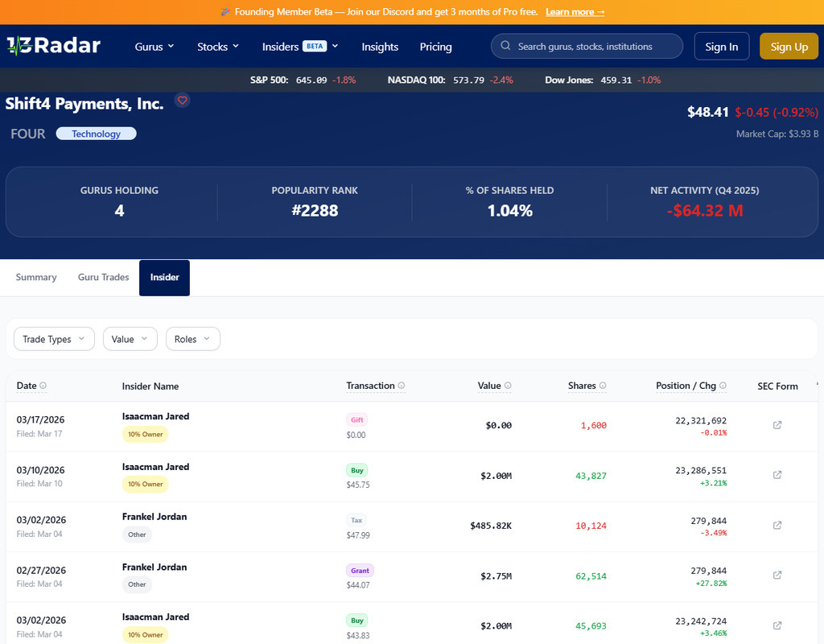Open the Stocks navigation menu
The height and width of the screenshot is (644, 824).
218,47
